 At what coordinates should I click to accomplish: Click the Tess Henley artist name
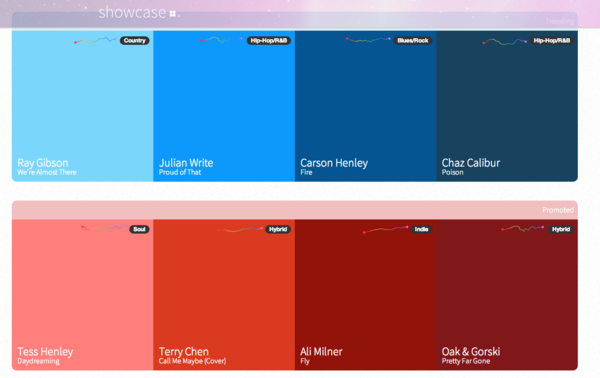[x=45, y=352]
